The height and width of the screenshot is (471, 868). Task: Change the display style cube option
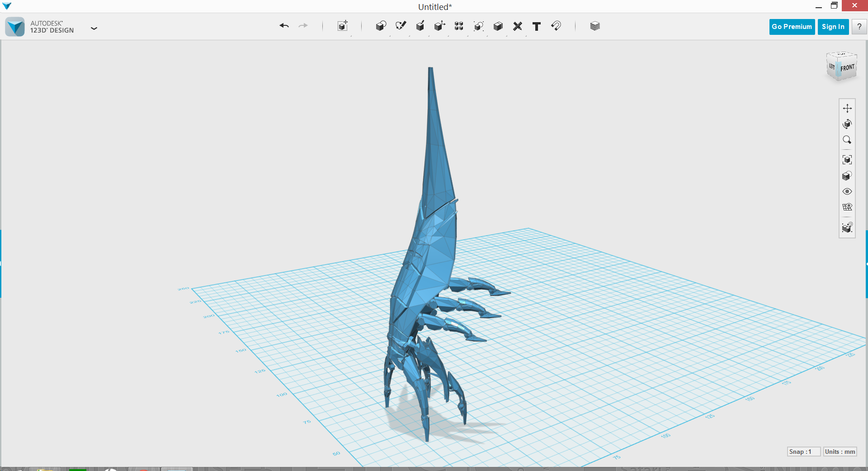pyautogui.click(x=847, y=176)
